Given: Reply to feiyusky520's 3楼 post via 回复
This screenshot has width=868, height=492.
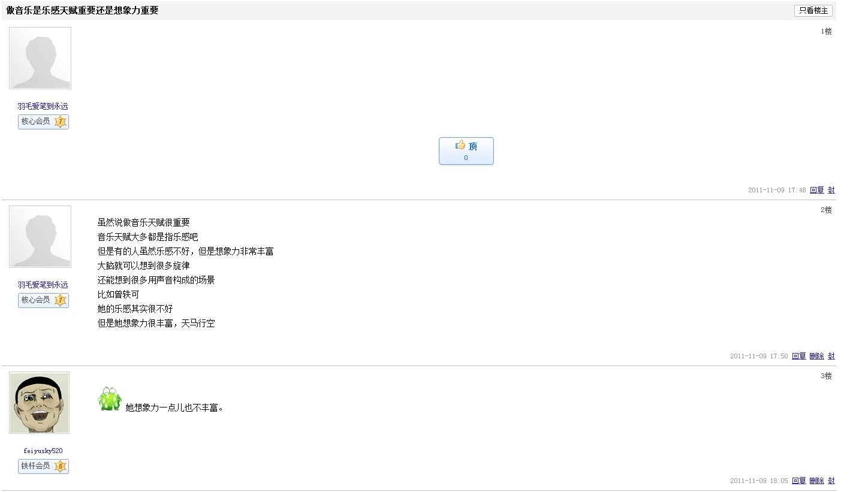Looking at the screenshot, I should point(798,481).
